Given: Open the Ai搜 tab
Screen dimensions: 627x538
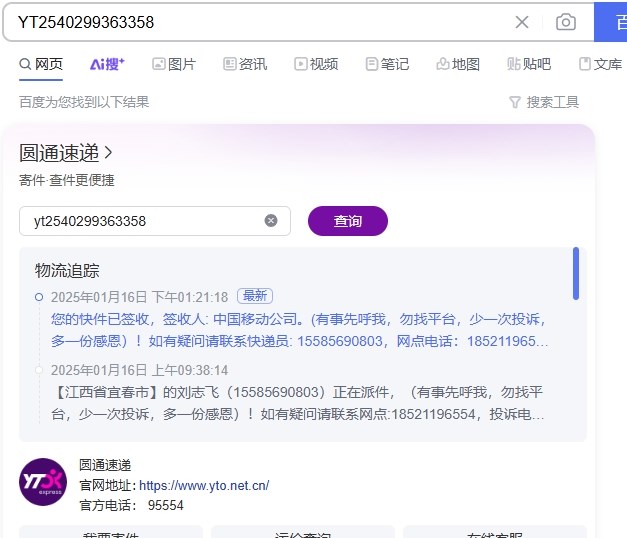Looking at the screenshot, I should [107, 64].
